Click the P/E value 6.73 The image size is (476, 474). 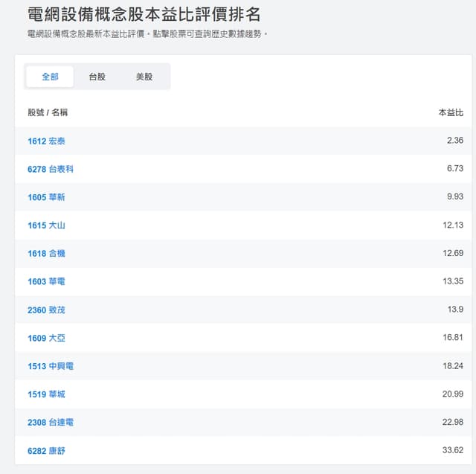point(455,168)
